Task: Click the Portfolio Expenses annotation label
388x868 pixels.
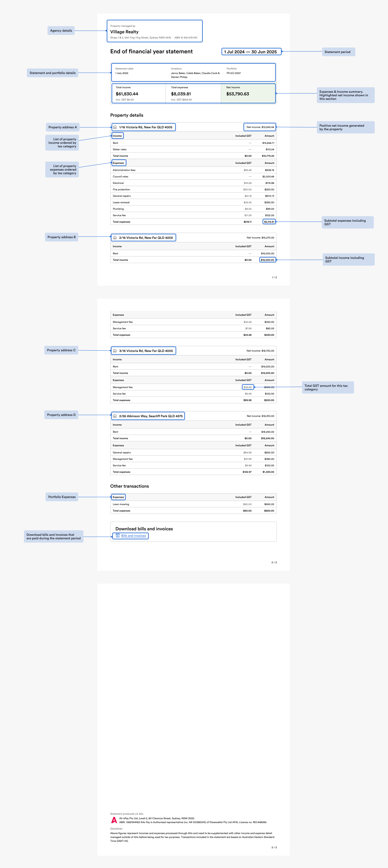Action: pyautogui.click(x=62, y=497)
